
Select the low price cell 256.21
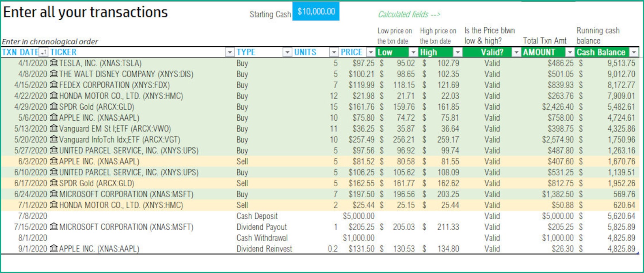[404, 140]
